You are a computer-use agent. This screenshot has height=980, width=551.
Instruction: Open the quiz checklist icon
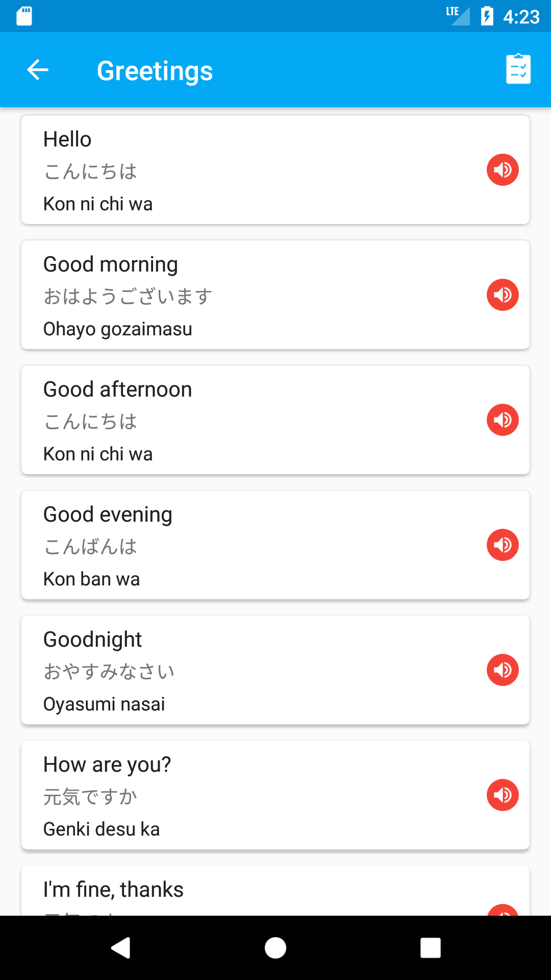coord(518,69)
